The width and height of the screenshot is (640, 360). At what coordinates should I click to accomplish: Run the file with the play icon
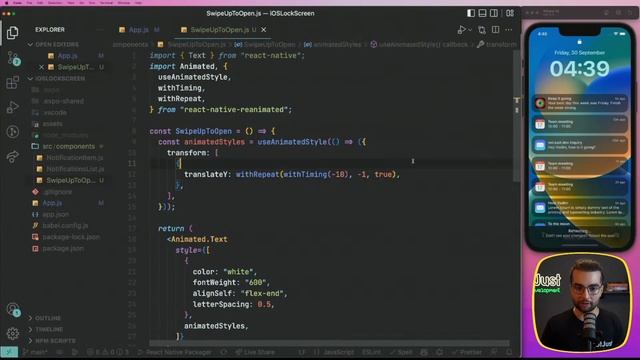pyautogui.click(x=461, y=30)
